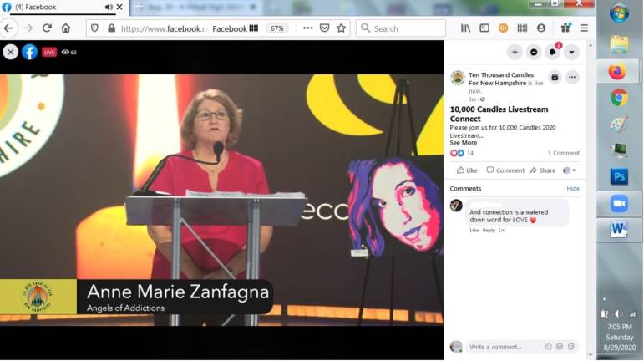Mute the Facebook tab audio
Viewport: 644px width, 361px height.
point(109,8)
